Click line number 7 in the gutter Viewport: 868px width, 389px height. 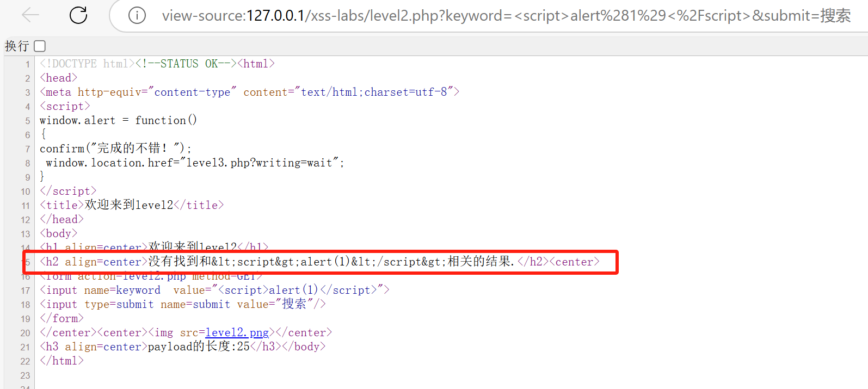tap(28, 149)
